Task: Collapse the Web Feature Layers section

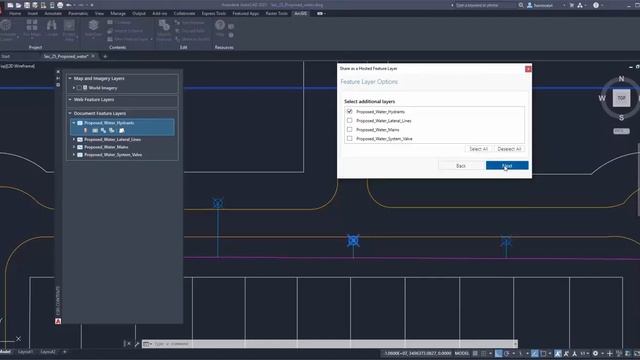Action: (70, 100)
